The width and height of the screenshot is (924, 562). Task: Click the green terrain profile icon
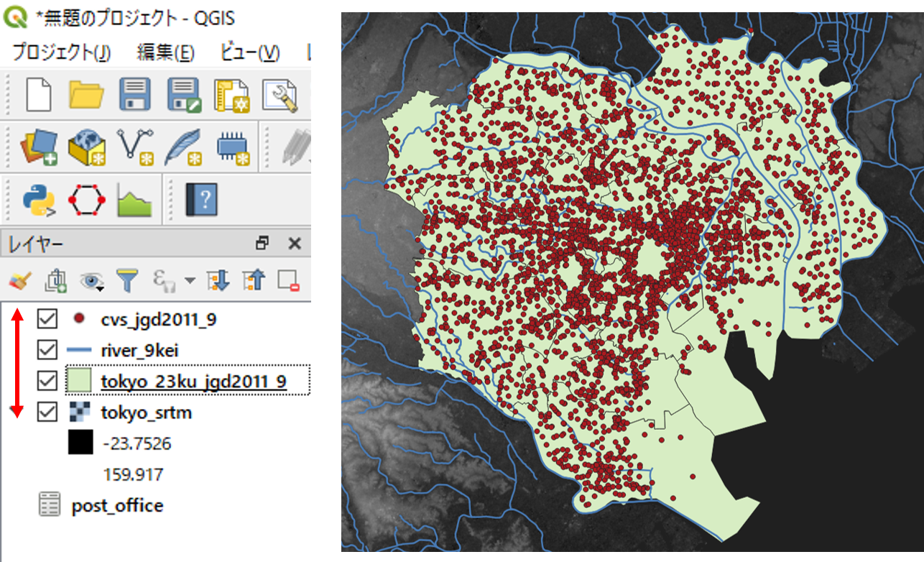135,201
